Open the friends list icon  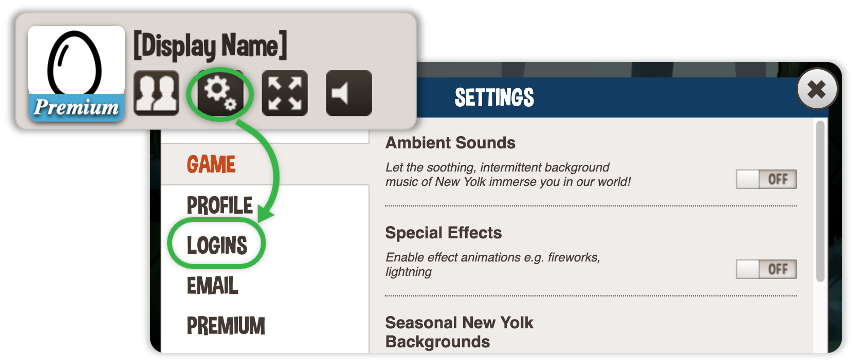(x=156, y=93)
